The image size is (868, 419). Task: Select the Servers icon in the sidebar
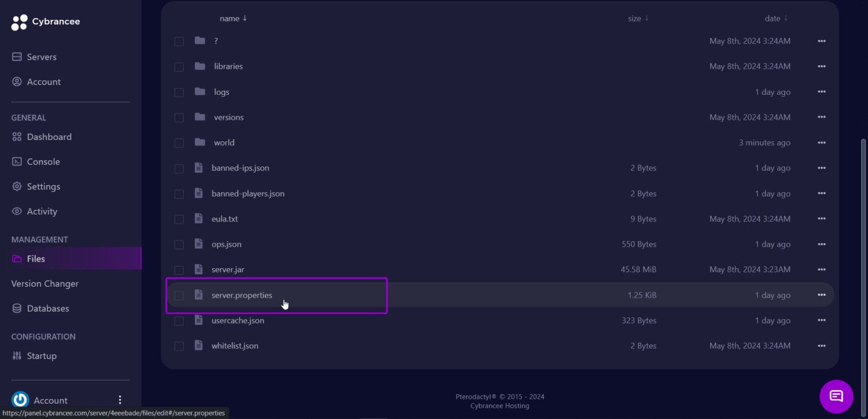17,56
